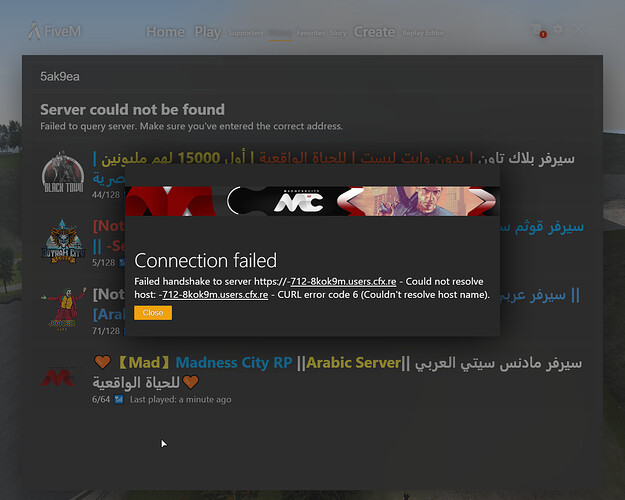Image resolution: width=625 pixels, height=500 pixels.
Task: Switch to the Favorites tab
Action: point(310,33)
